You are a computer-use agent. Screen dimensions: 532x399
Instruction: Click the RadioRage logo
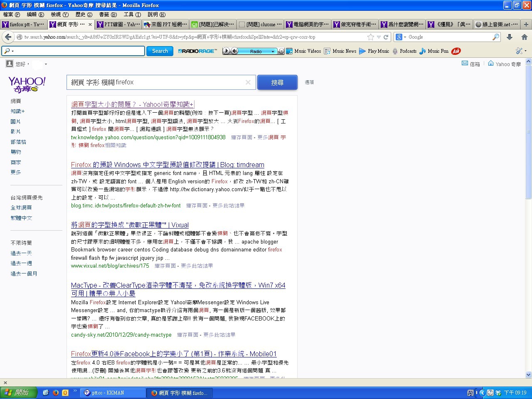[x=197, y=51]
